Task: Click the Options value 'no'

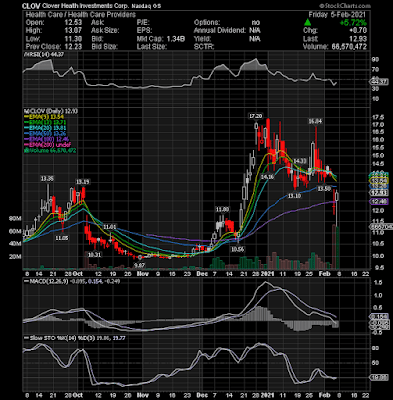Action: tap(256, 23)
